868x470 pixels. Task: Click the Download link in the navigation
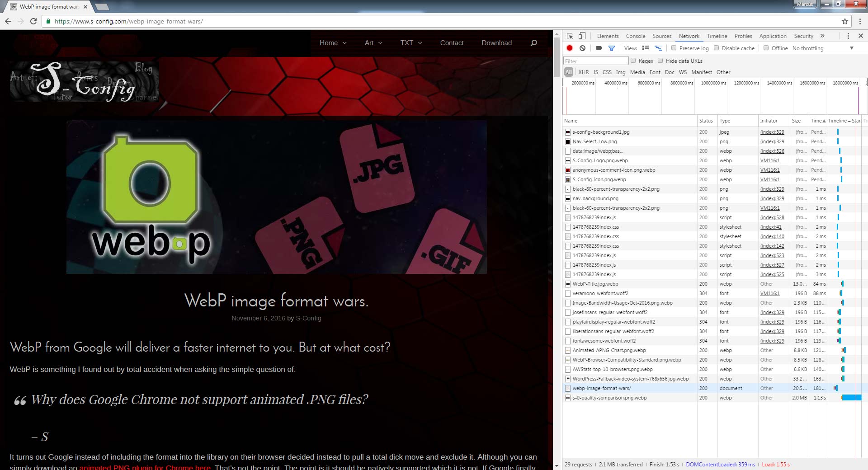pos(496,43)
